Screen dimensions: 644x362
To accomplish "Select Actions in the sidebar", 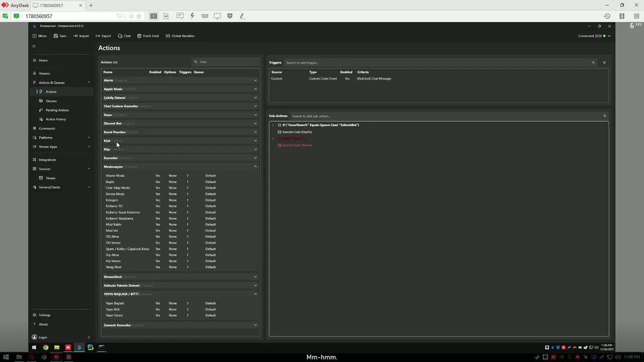I will pos(51,92).
